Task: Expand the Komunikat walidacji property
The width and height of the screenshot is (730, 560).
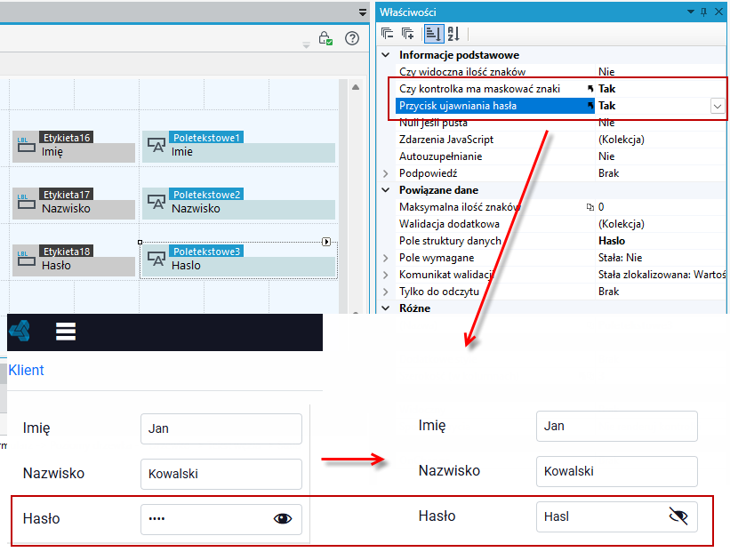Action: (386, 276)
